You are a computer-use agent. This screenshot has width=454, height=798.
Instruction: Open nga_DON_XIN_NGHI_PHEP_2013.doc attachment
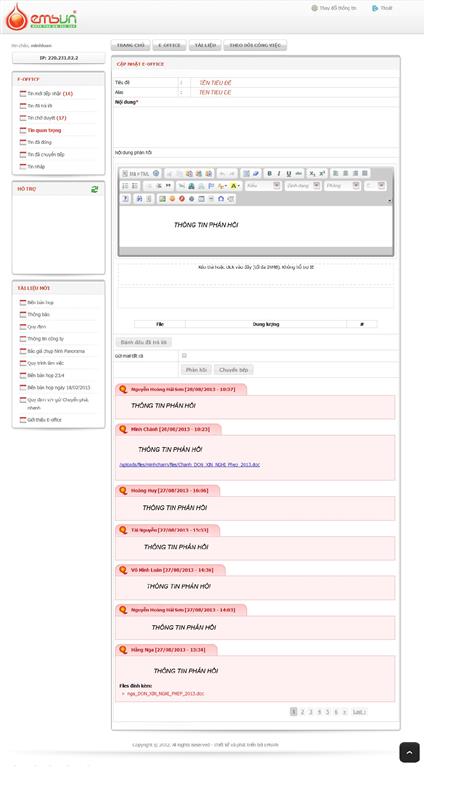(x=165, y=694)
